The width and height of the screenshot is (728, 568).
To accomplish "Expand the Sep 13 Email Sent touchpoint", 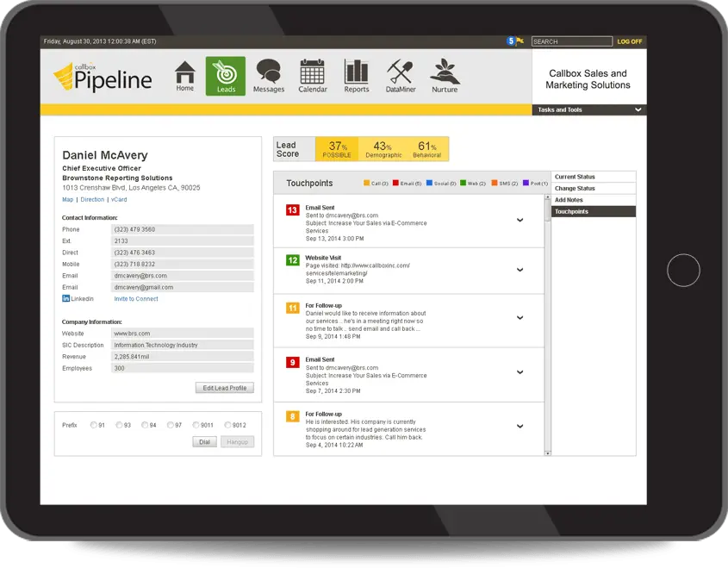I will (x=520, y=220).
